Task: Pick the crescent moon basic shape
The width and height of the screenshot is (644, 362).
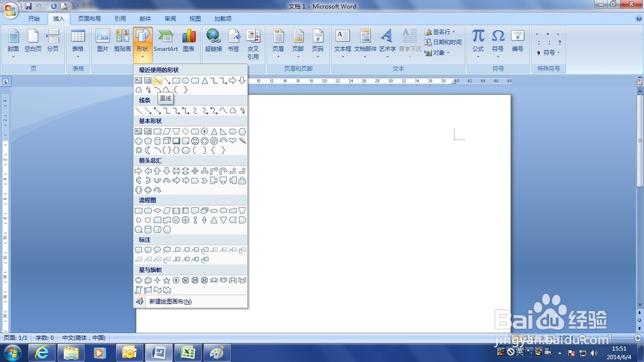Action: (148, 150)
